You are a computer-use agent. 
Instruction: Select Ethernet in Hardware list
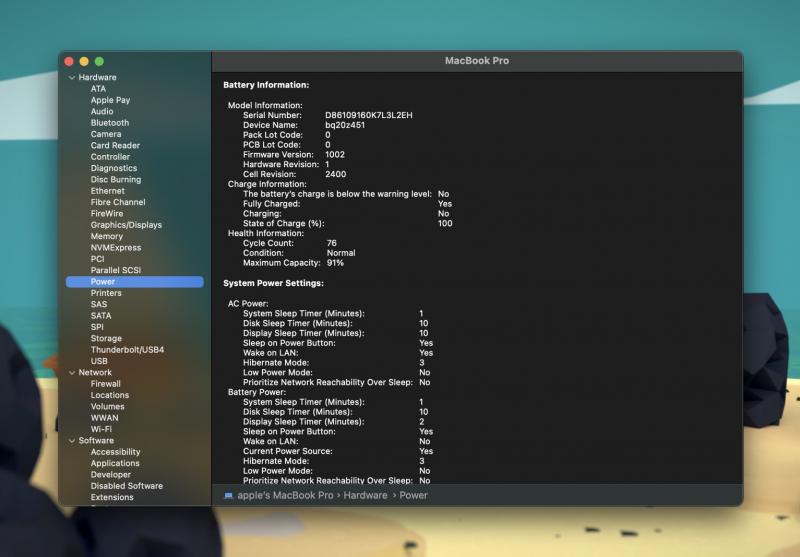[108, 191]
